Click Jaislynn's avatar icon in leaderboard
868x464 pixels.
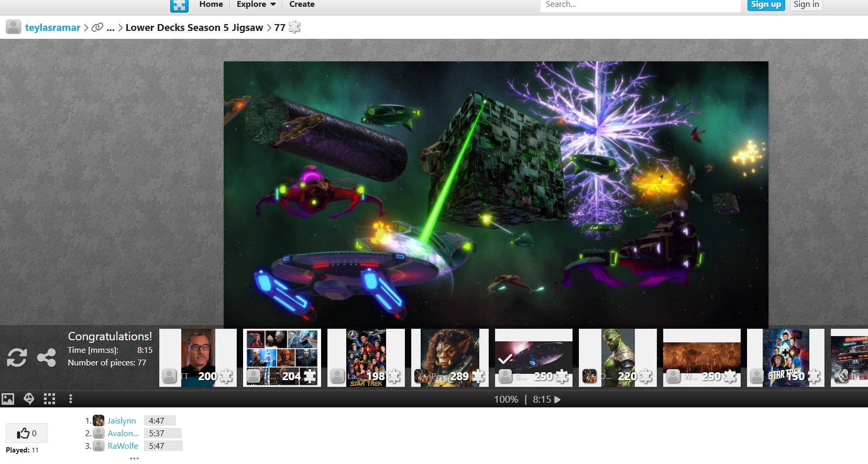98,420
